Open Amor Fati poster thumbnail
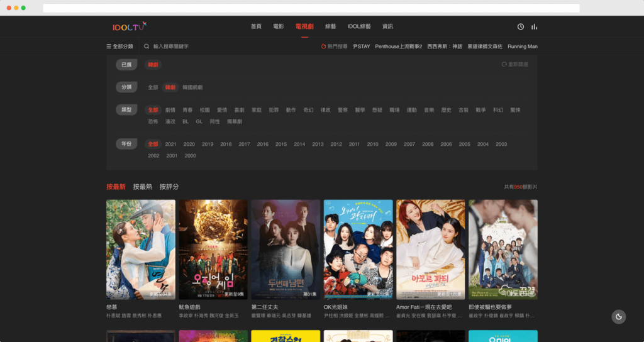Viewport: 644px width, 342px height. tap(430, 250)
